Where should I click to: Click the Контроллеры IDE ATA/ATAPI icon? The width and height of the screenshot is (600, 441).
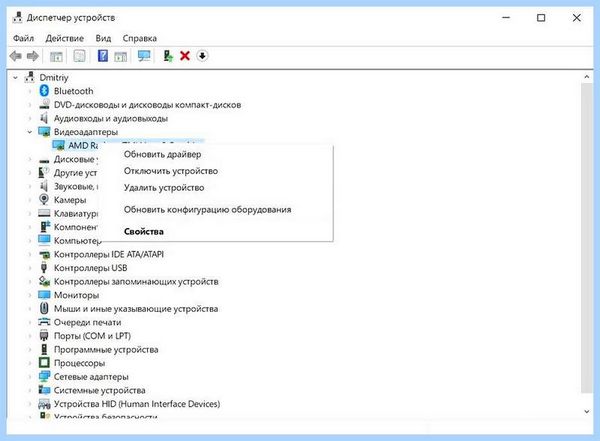[x=44, y=254]
